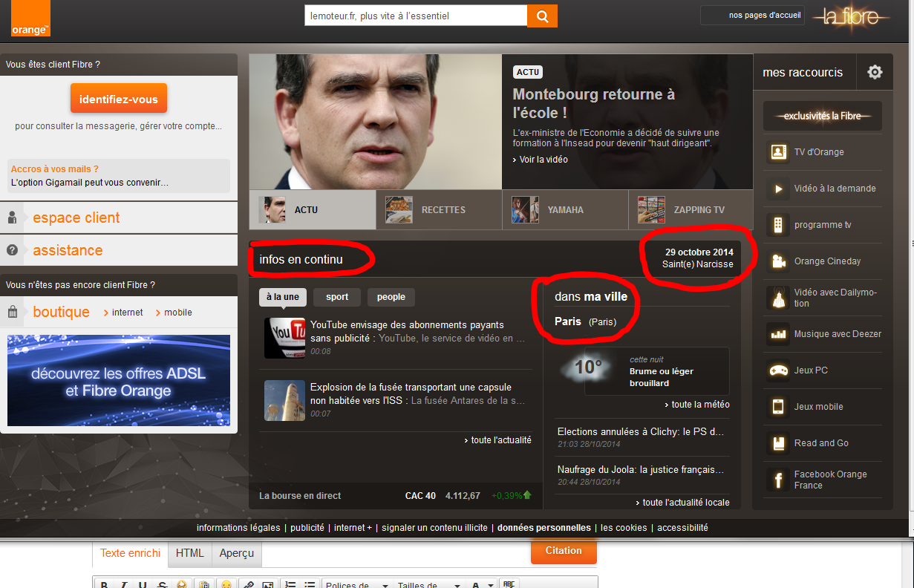Click the Vidéo à la demande play icon

click(x=778, y=189)
